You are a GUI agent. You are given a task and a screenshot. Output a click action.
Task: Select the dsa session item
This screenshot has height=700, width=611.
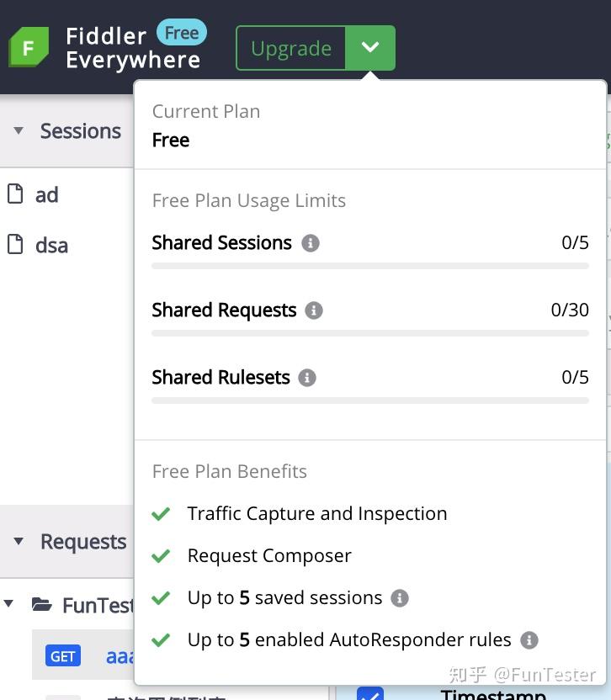(51, 246)
